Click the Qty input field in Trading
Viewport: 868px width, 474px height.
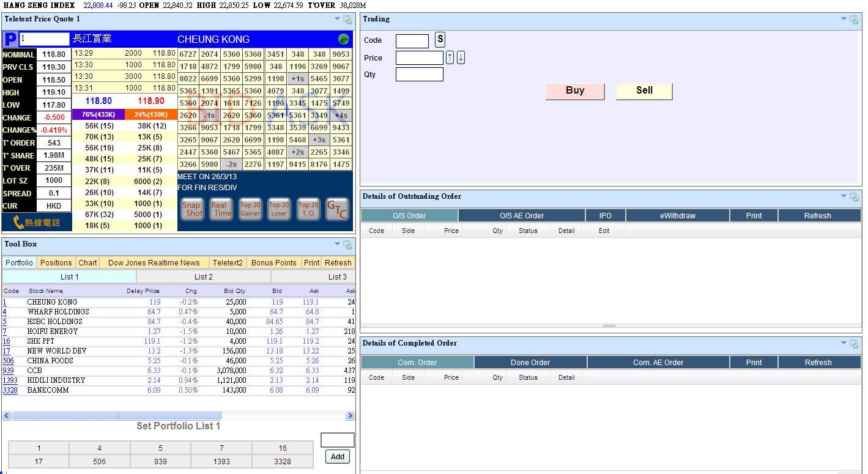(x=419, y=75)
